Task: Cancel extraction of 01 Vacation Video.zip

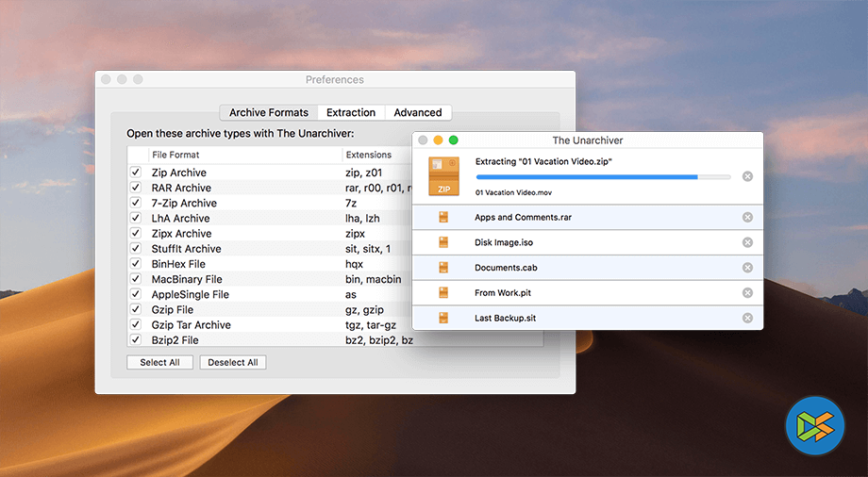Action: pos(747,176)
